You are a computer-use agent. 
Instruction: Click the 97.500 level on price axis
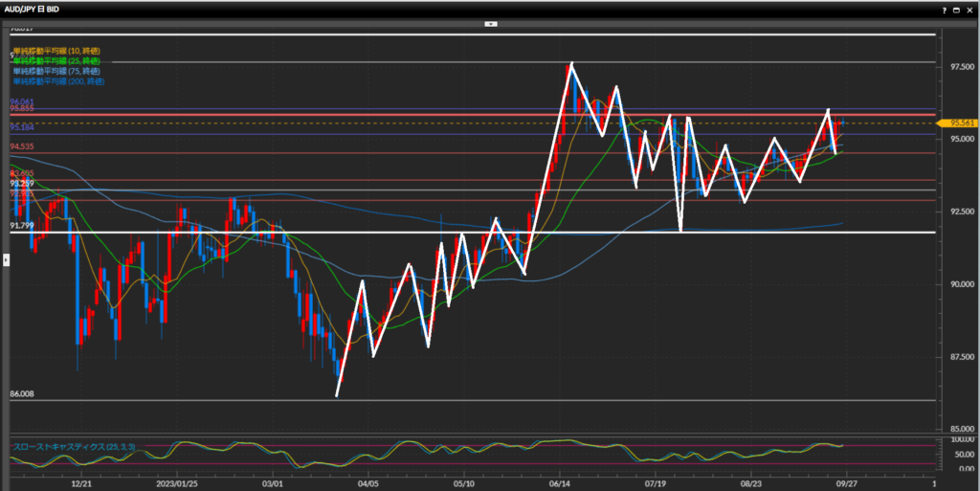click(x=961, y=67)
